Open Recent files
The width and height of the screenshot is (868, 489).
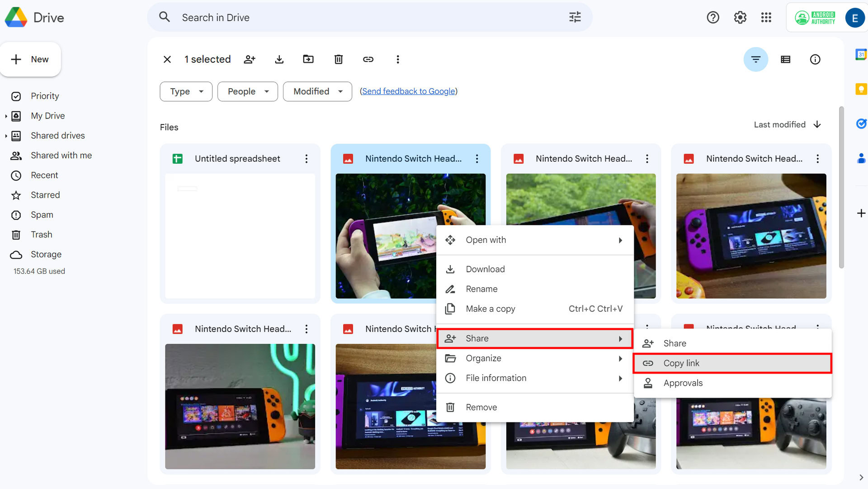[44, 176]
